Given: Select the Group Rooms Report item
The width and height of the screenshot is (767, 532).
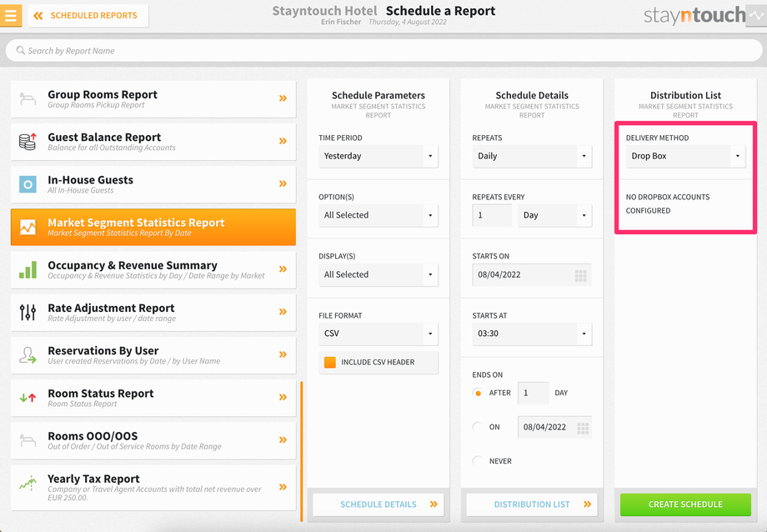Looking at the screenshot, I should [x=153, y=99].
